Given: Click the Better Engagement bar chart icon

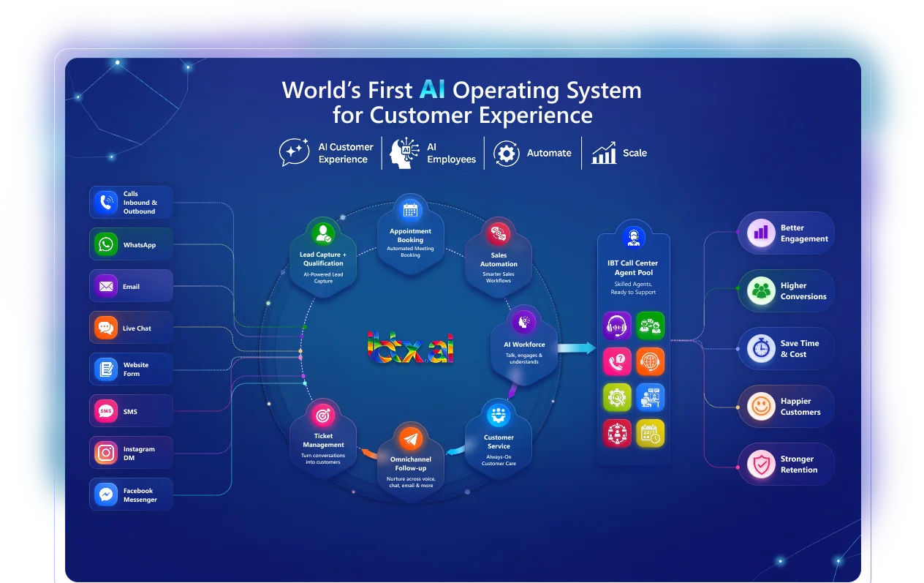Looking at the screenshot, I should pyautogui.click(x=761, y=233).
